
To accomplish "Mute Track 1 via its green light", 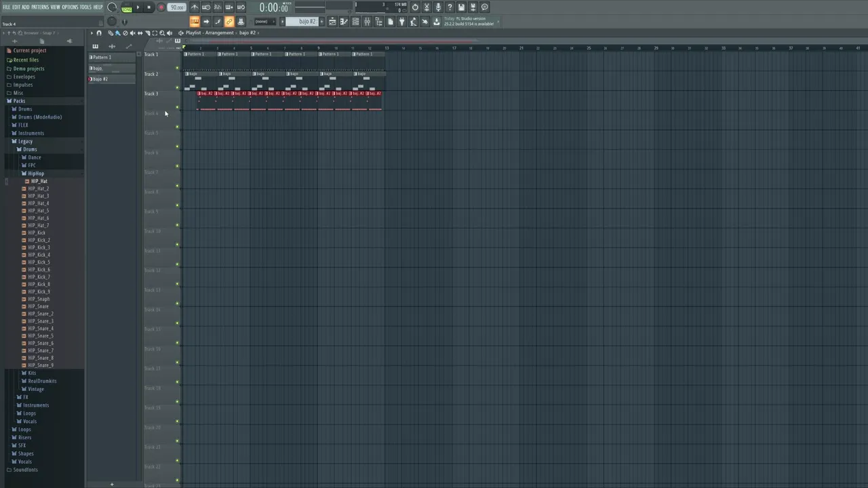I will [x=178, y=67].
